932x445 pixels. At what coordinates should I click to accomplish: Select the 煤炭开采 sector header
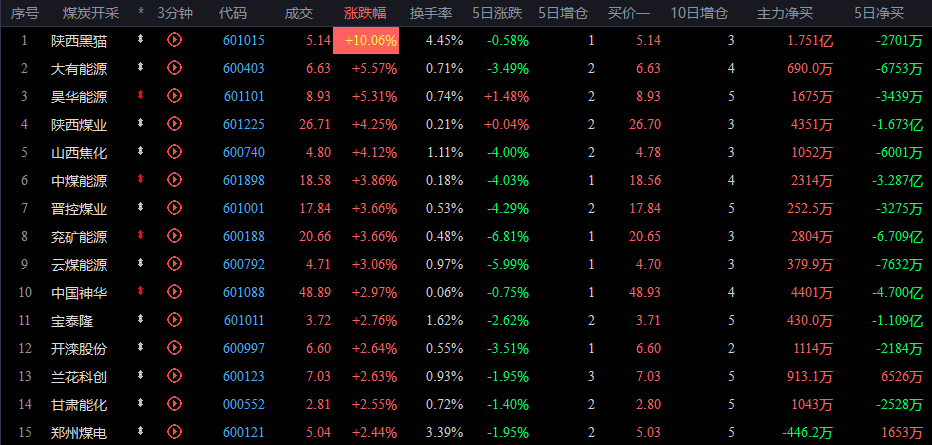pyautogui.click(x=90, y=13)
